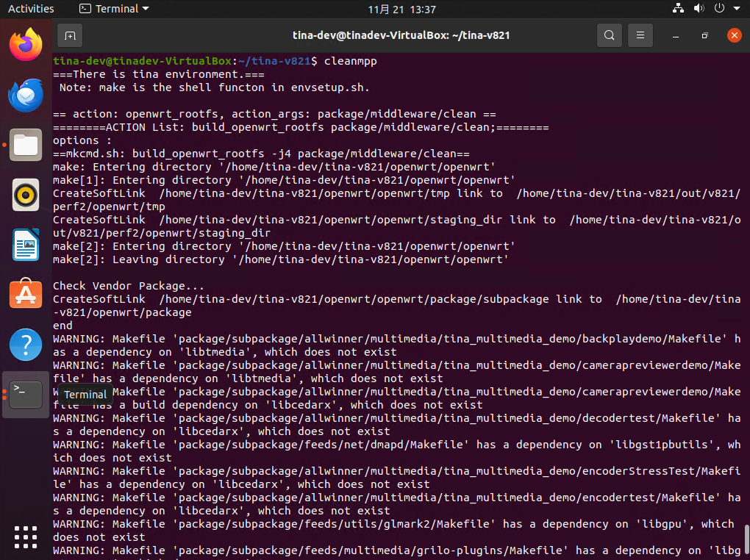Click the terminal search icon
Image resolution: width=750 pixels, height=560 pixels.
(609, 35)
